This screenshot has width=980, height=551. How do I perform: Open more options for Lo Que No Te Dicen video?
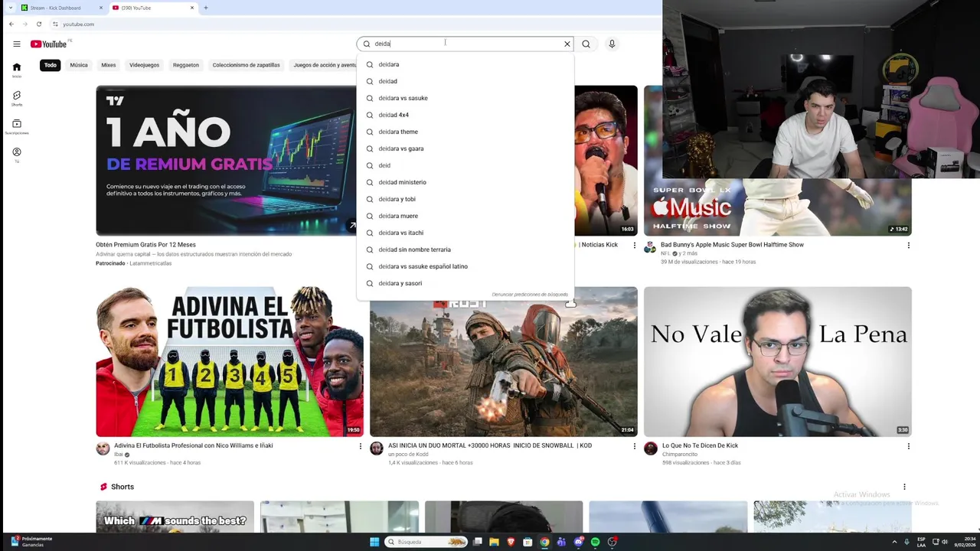908,445
